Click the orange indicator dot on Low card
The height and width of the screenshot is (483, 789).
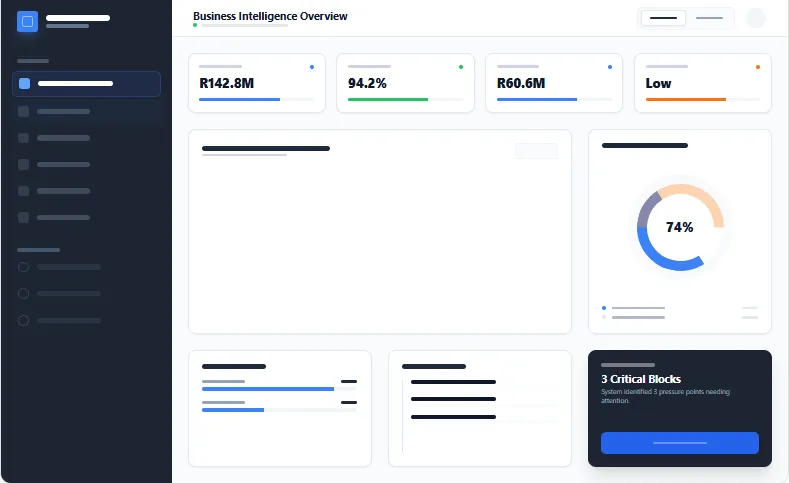pyautogui.click(x=758, y=67)
